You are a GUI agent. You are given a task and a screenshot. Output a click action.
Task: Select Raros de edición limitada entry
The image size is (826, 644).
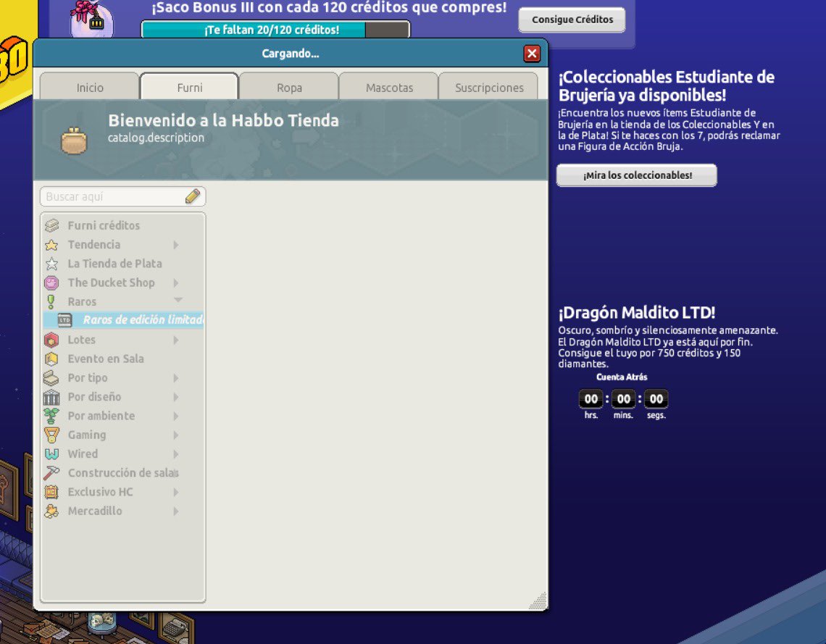[122, 320]
